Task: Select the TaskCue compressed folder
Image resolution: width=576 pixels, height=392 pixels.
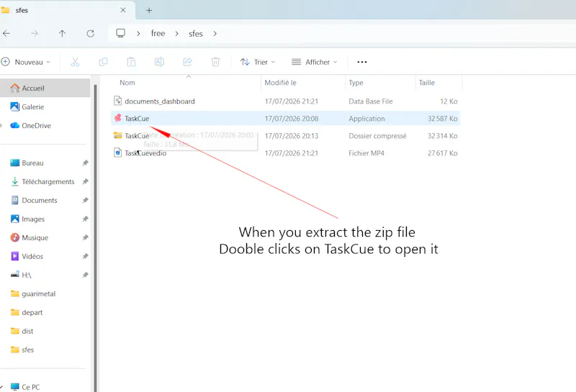Action: pyautogui.click(x=285, y=136)
